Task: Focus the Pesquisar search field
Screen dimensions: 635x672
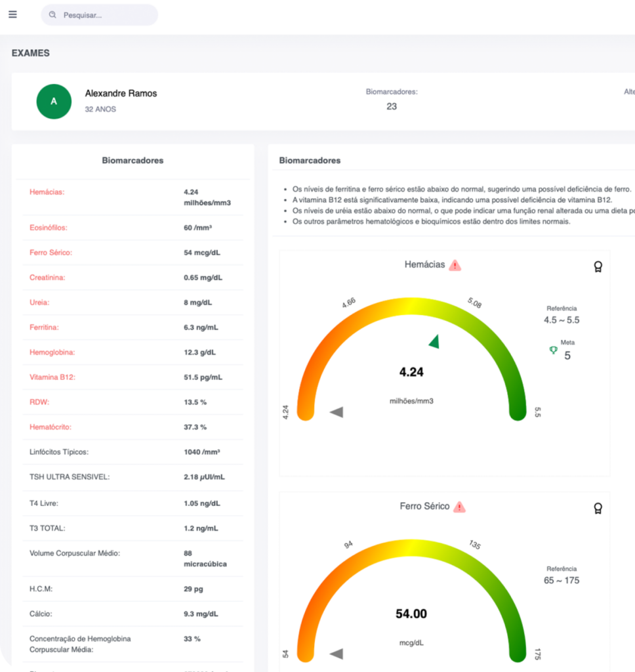Action: (105, 14)
